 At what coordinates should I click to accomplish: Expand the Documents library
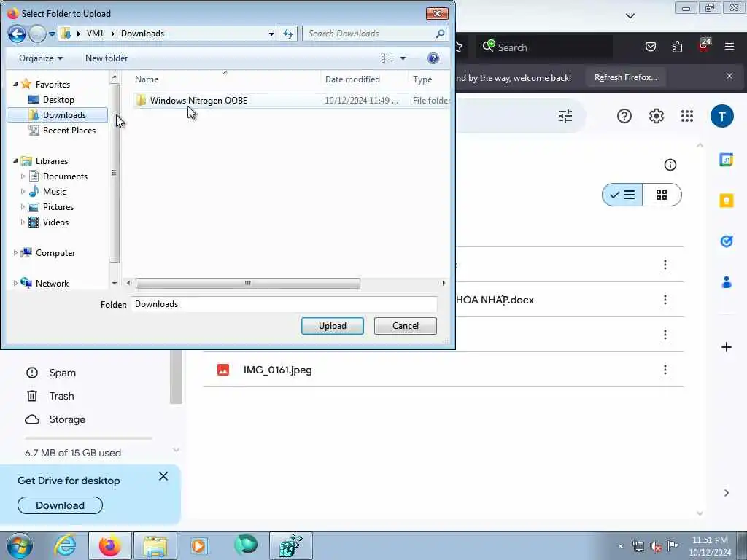pos(23,176)
